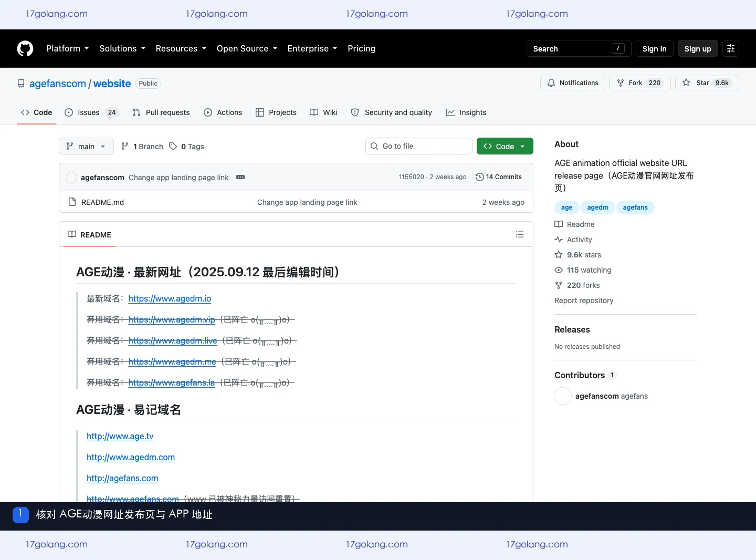756x560 pixels.
Task: Switch to the Projects tab
Action: pos(276,112)
